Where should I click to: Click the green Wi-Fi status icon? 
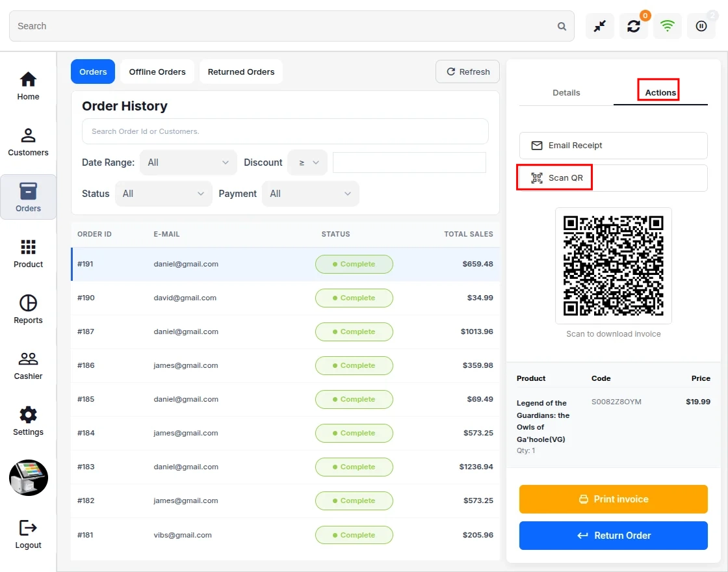(x=667, y=26)
